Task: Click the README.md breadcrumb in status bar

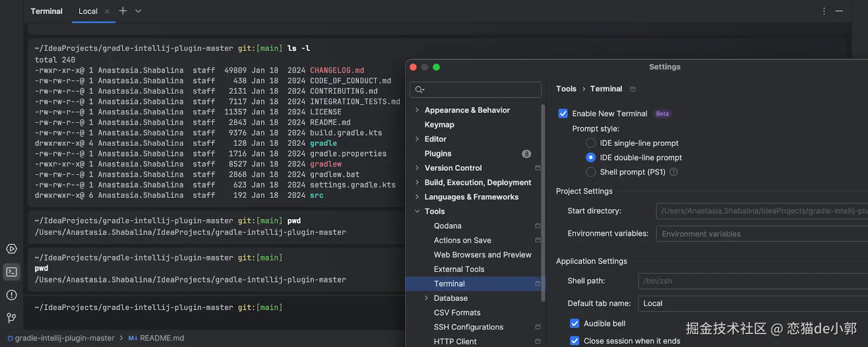Action: (162, 338)
